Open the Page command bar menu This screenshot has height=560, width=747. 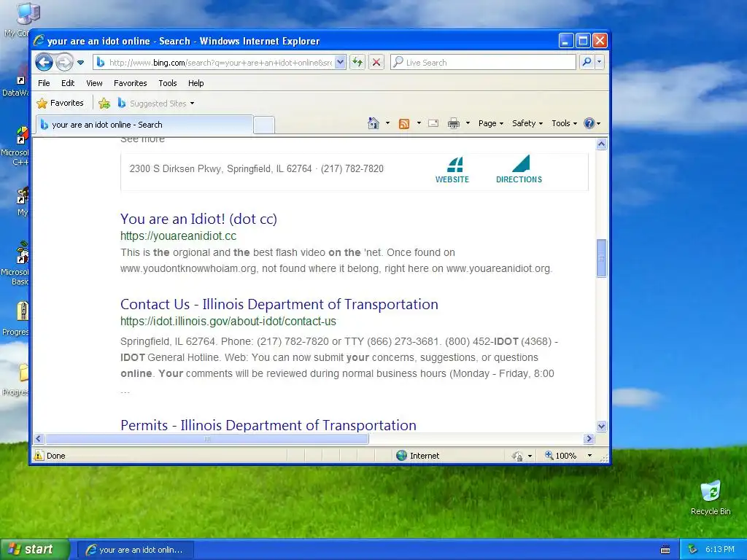click(491, 123)
